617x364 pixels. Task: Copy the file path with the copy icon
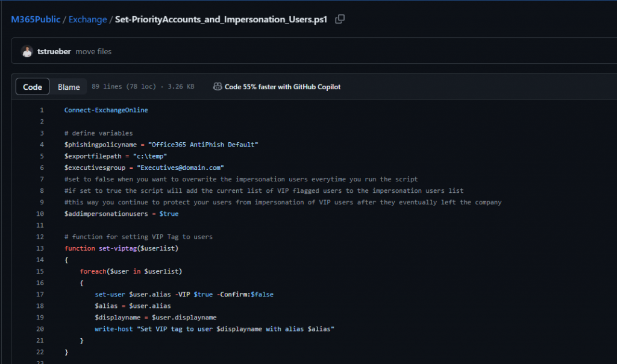click(340, 19)
